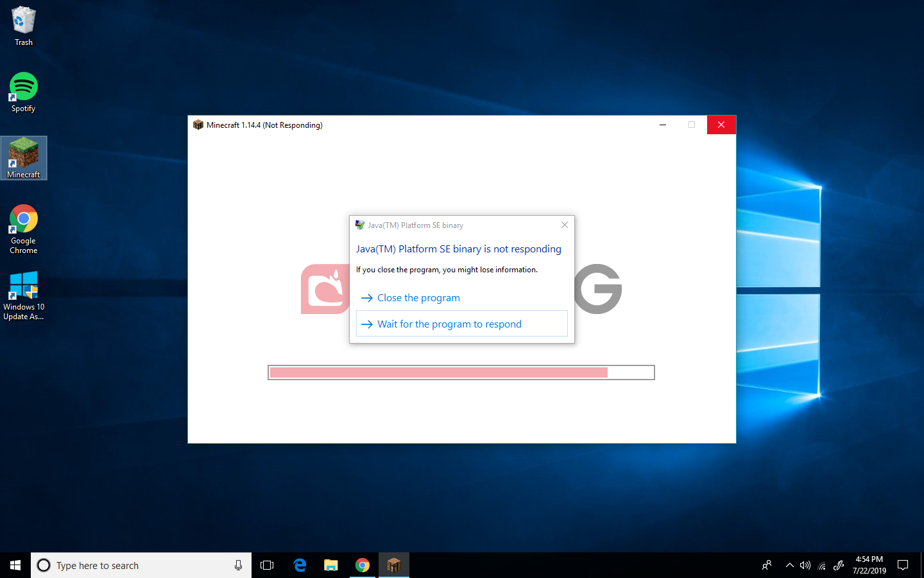
Task: Switch to Chrome in the taskbar
Action: pos(363,565)
